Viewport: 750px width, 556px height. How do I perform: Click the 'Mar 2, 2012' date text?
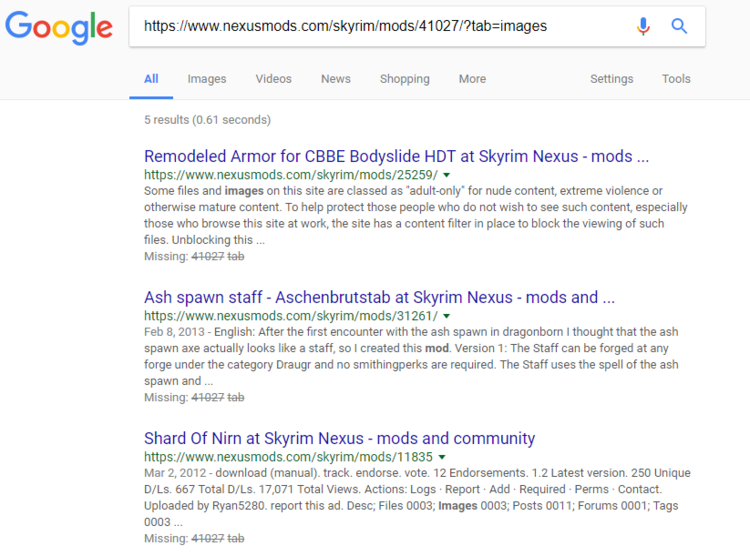pyautogui.click(x=175, y=473)
